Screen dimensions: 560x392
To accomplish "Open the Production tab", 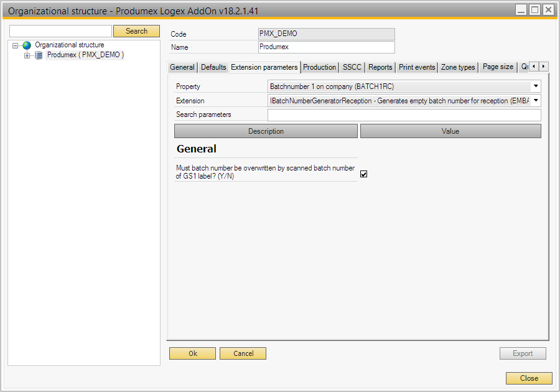I will (319, 67).
